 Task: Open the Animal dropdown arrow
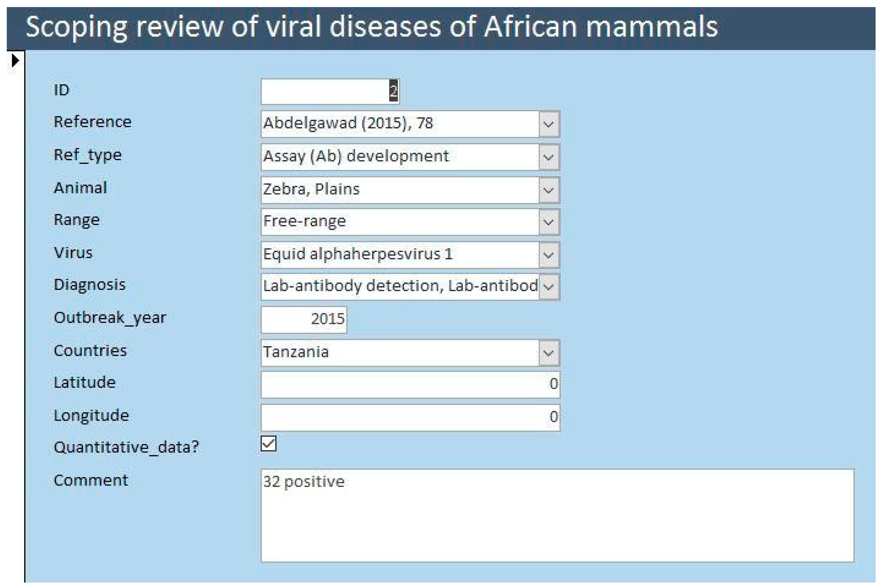point(549,190)
